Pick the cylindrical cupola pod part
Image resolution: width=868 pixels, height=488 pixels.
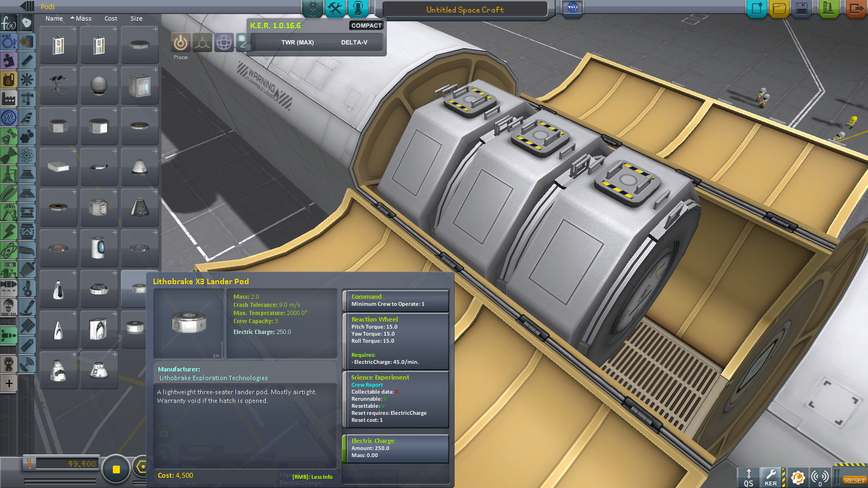(x=99, y=248)
